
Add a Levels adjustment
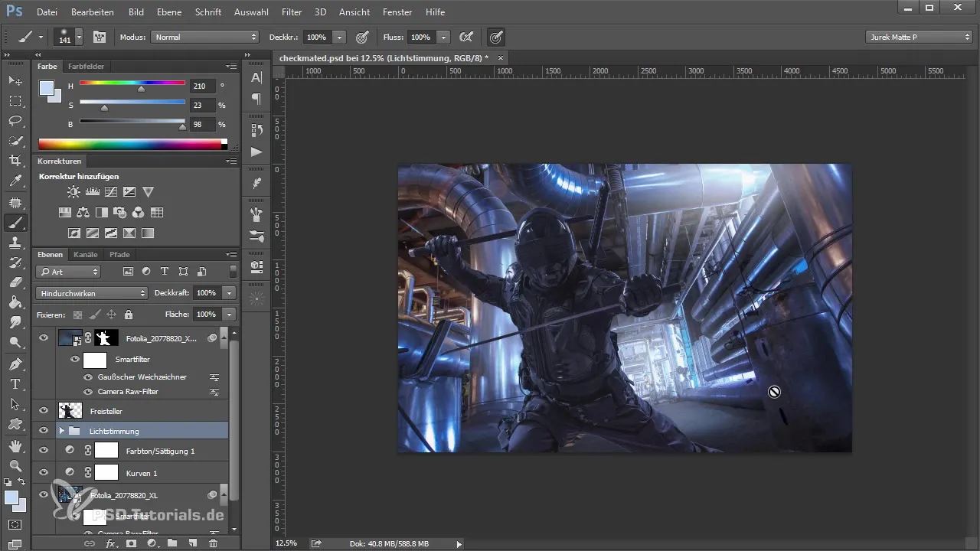tap(93, 192)
